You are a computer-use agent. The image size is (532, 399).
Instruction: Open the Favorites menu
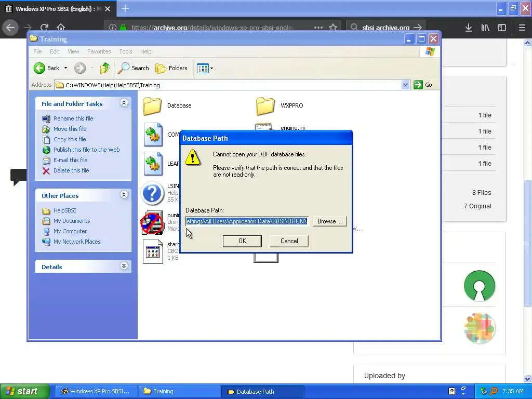pos(99,51)
